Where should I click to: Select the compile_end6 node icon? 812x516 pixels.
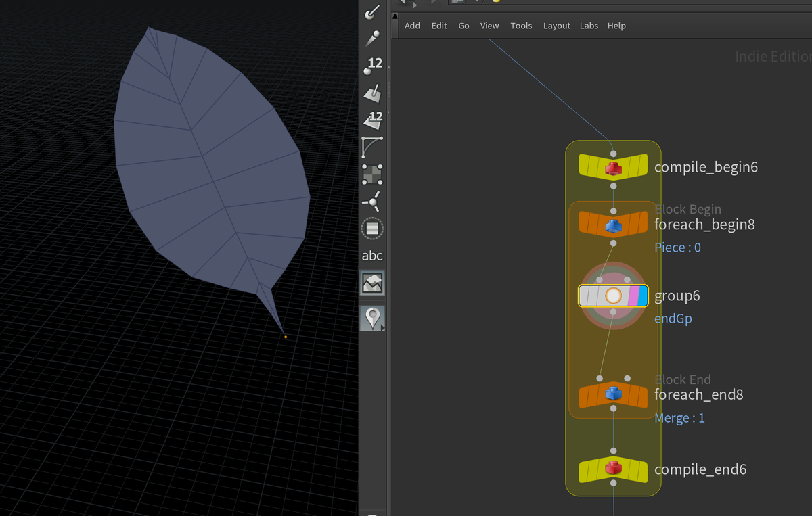pyautogui.click(x=613, y=468)
